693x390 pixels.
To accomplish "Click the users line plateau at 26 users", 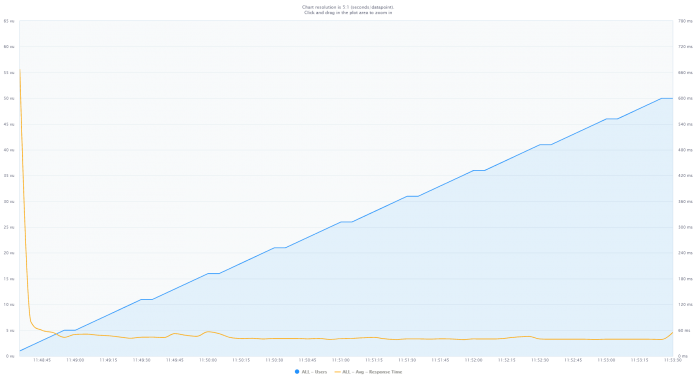I will click(346, 222).
